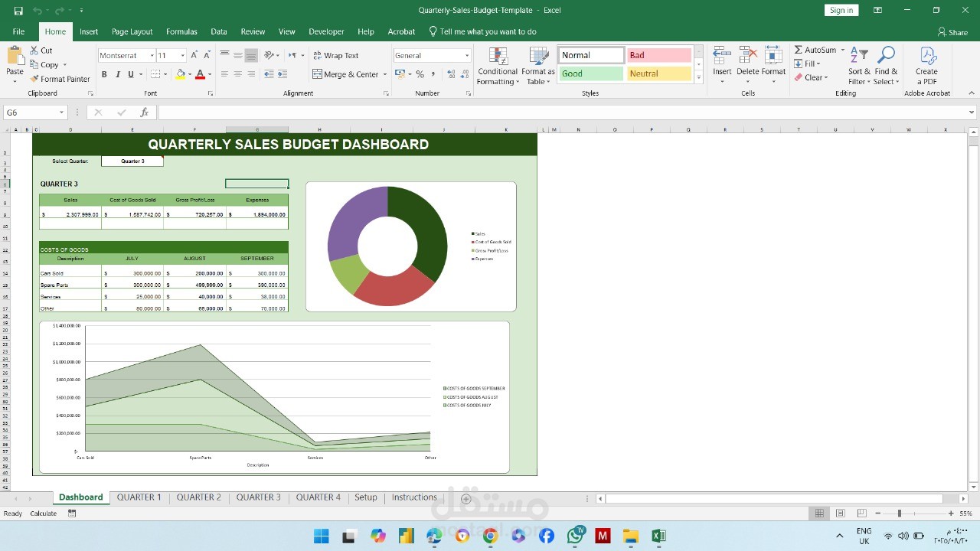Toggle Italic formatting
This screenshot has width=980, height=551.
click(x=117, y=74)
